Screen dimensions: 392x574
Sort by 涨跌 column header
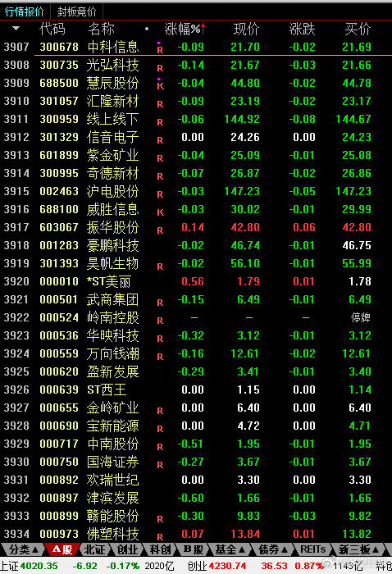click(302, 29)
